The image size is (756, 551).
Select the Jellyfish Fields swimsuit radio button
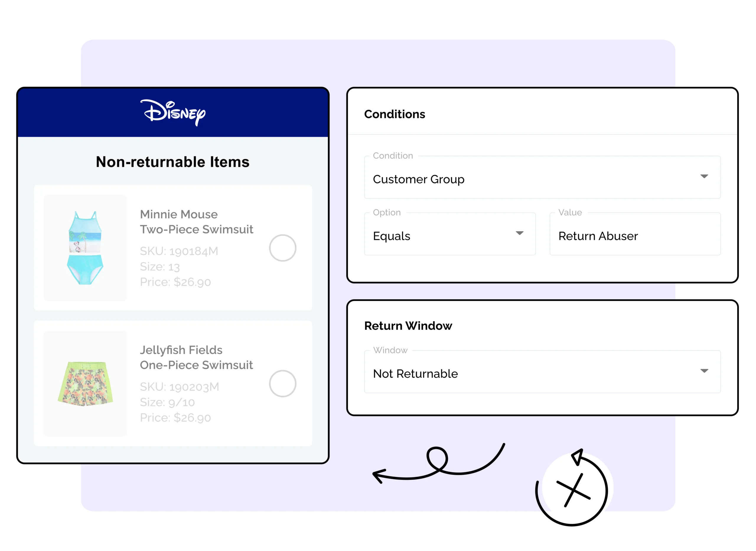click(283, 384)
